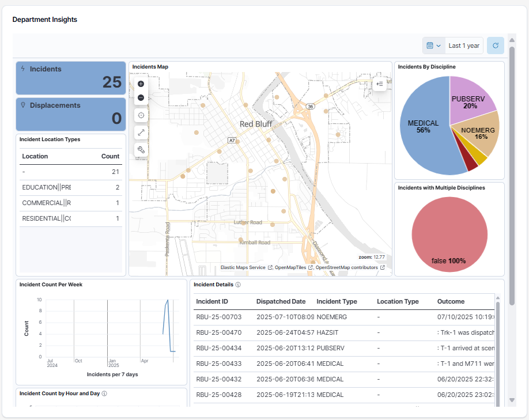Screen dimensions: 529x420
Task: Refresh the dashboard data
Action: (x=495, y=45)
